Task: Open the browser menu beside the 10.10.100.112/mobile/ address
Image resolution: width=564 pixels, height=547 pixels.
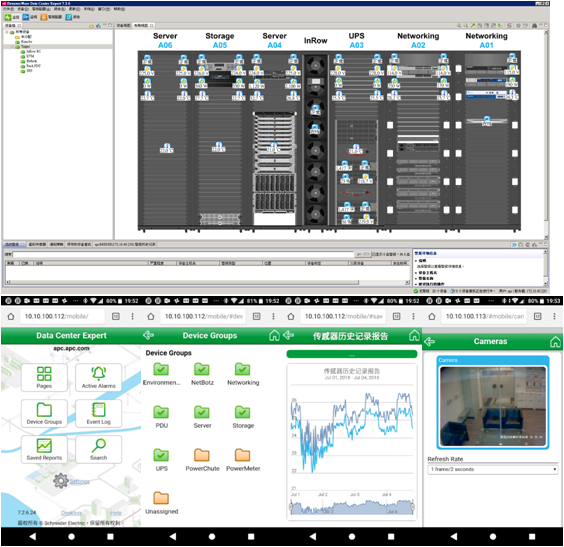Action: 132,316
